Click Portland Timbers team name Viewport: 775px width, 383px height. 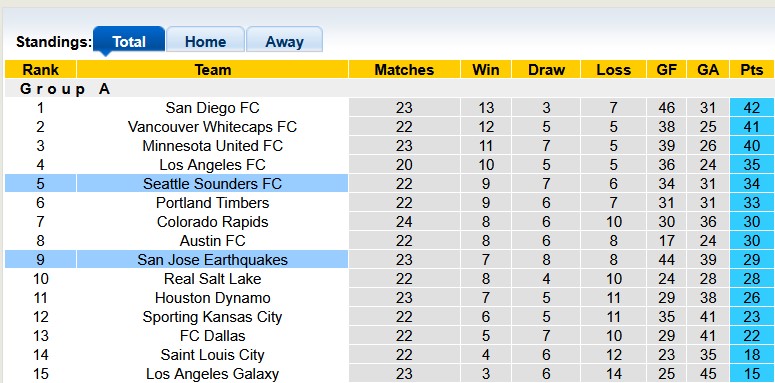tap(212, 203)
